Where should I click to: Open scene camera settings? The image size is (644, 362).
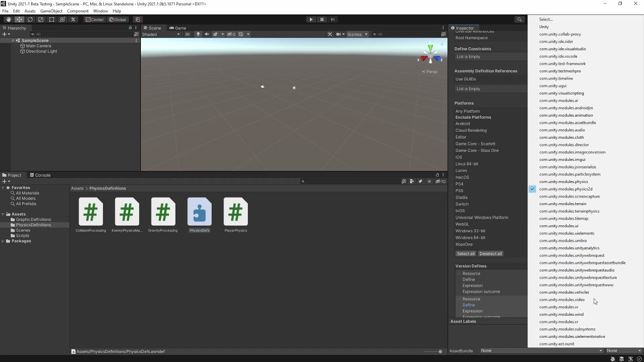[x=340, y=34]
